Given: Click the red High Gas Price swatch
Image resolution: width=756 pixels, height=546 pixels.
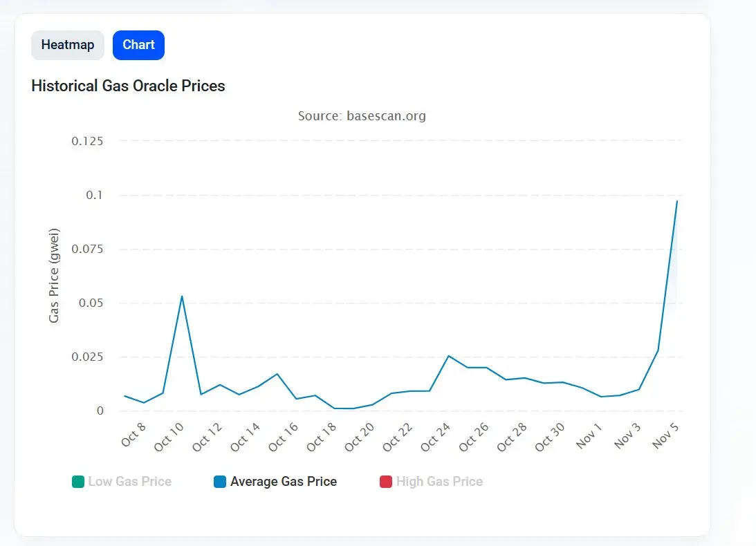Looking at the screenshot, I should tap(386, 482).
